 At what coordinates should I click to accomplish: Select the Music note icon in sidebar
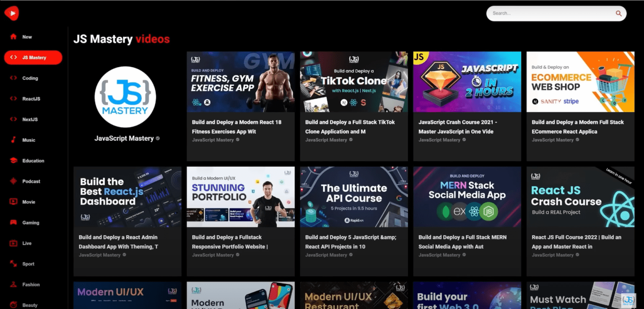click(13, 140)
